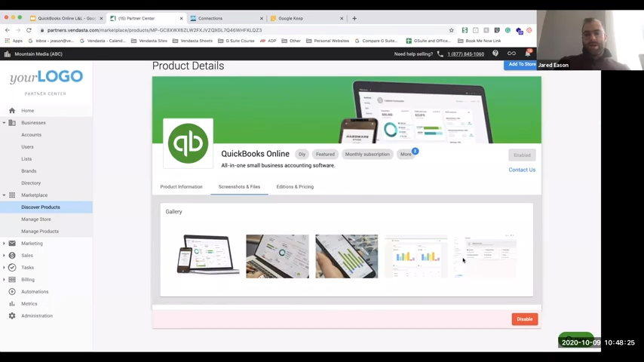The image size is (644, 362).
Task: Click the Mountain Media building icon
Action: 7,54
